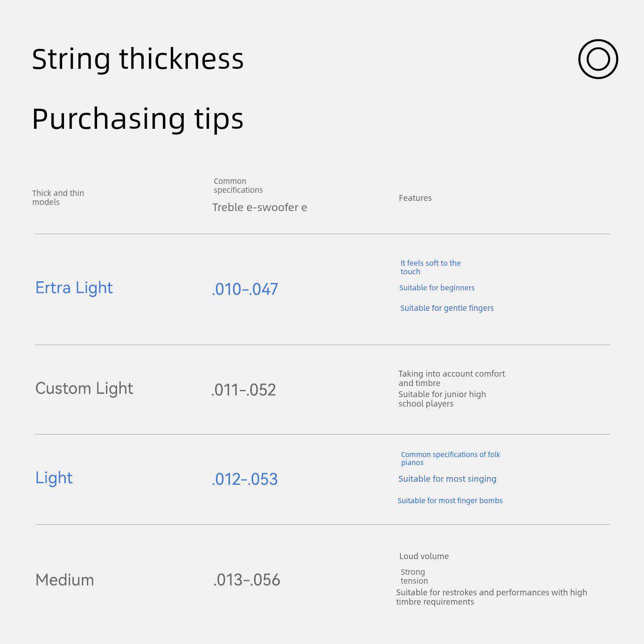Click the .013-.056 specification value
Screen dimensions: 644x644
(x=246, y=580)
